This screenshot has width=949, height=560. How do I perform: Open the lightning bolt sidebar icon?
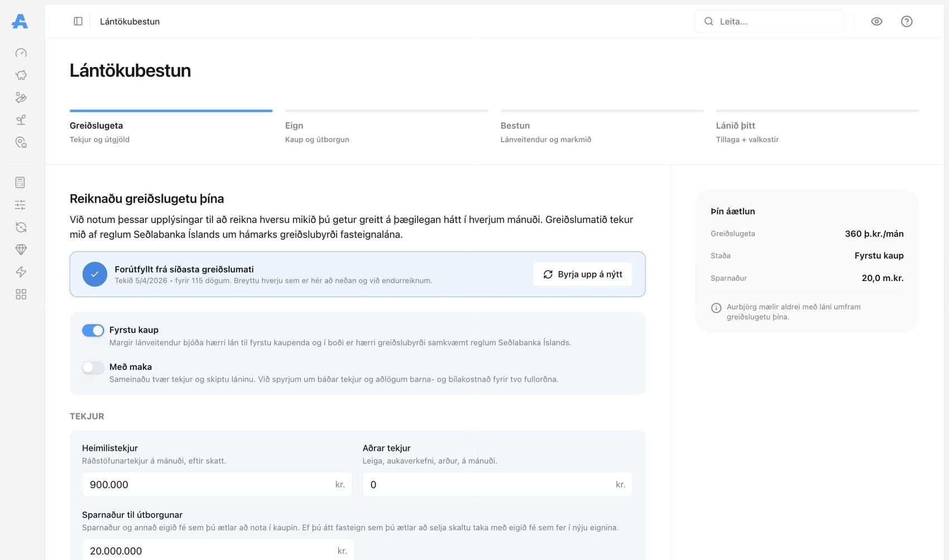tap(21, 272)
